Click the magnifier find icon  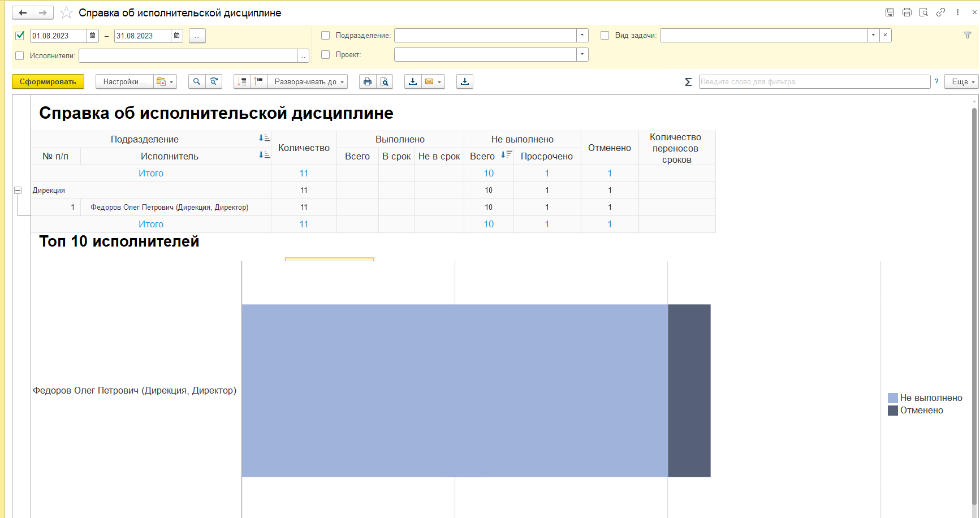point(197,82)
